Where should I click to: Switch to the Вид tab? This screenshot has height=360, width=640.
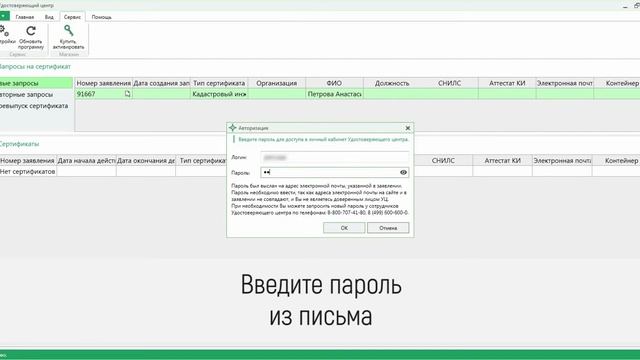pyautogui.click(x=49, y=17)
